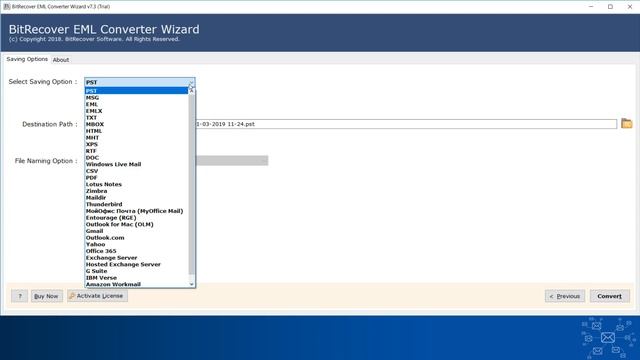Select PDF from the dropdown list
Image resolution: width=640 pixels, height=360 pixels.
136,178
